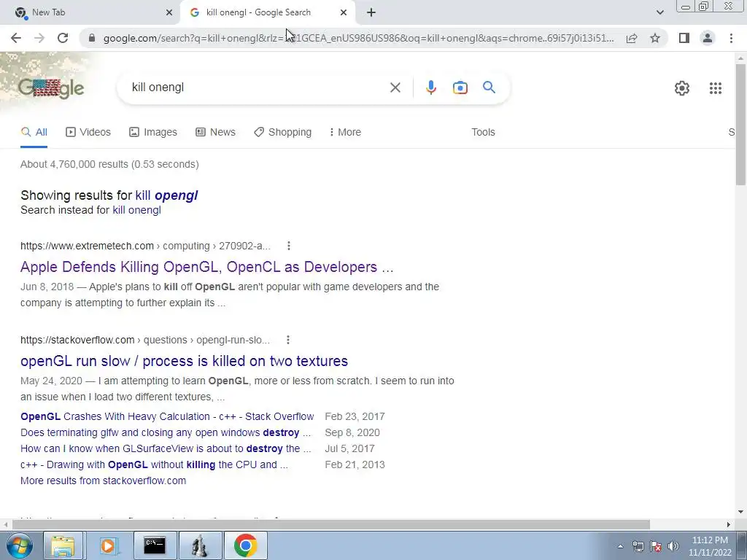
Task: Start a voice search with microphone
Action: pos(430,87)
